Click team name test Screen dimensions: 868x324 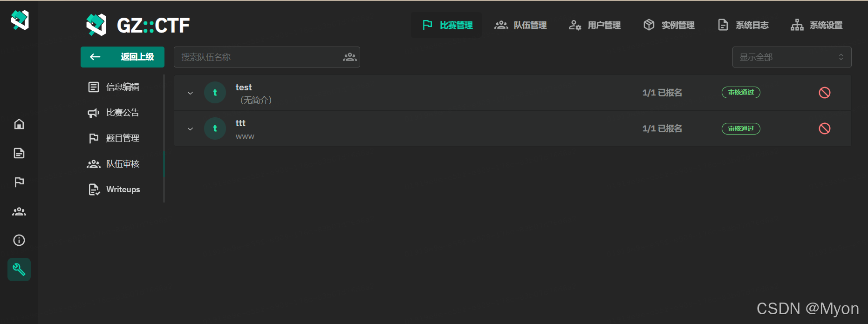pos(244,87)
